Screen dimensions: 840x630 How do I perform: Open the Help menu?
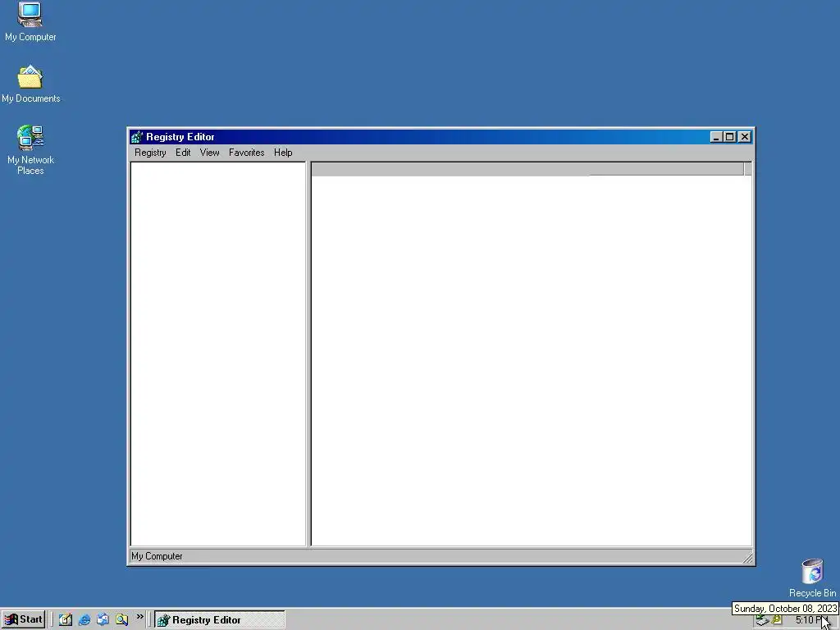point(283,153)
